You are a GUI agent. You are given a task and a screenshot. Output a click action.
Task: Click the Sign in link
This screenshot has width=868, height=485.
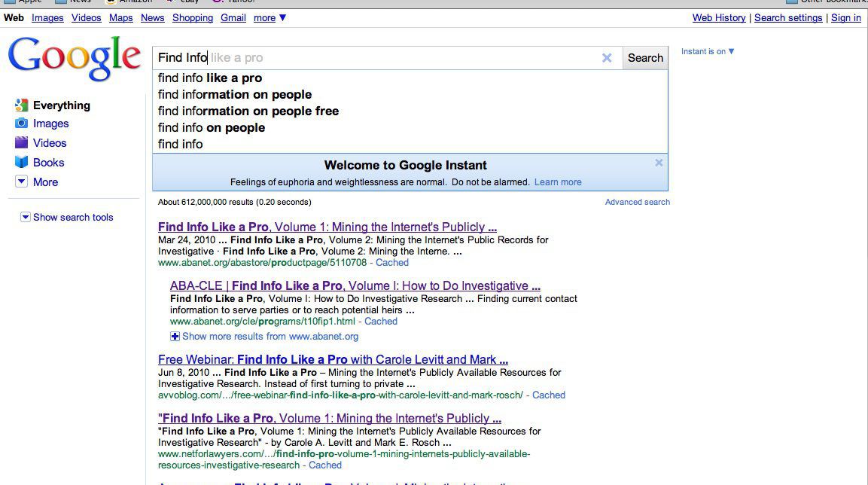[846, 18]
